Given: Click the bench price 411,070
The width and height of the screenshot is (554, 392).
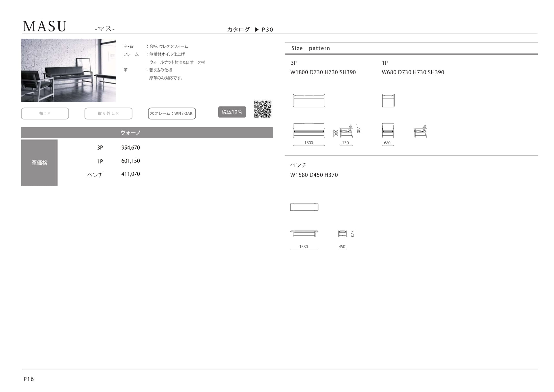Looking at the screenshot, I should 130,174.
